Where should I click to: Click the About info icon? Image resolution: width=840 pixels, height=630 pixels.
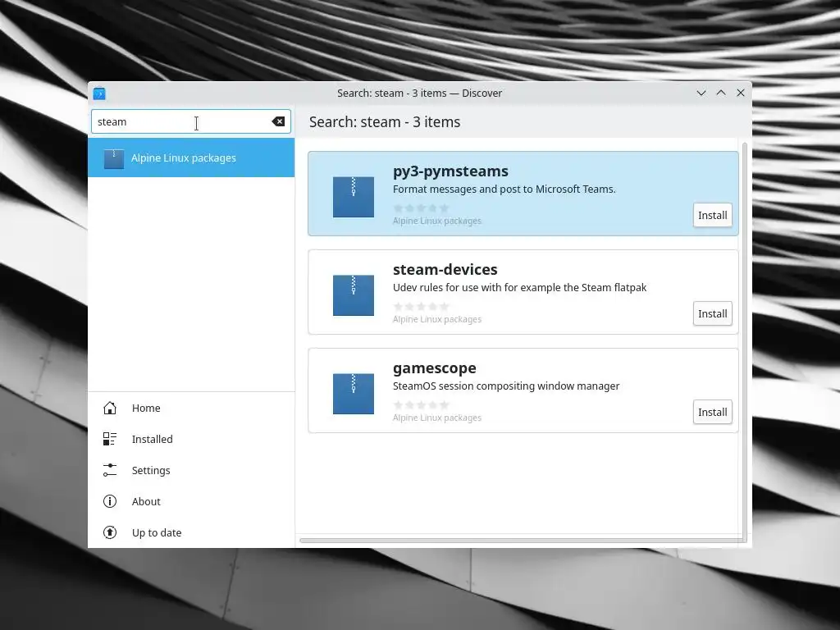pos(110,501)
